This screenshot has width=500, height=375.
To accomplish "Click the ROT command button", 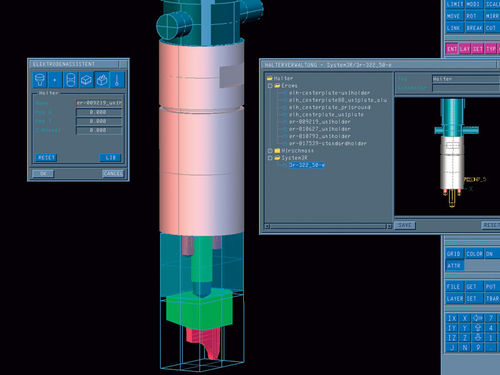I will [473, 16].
